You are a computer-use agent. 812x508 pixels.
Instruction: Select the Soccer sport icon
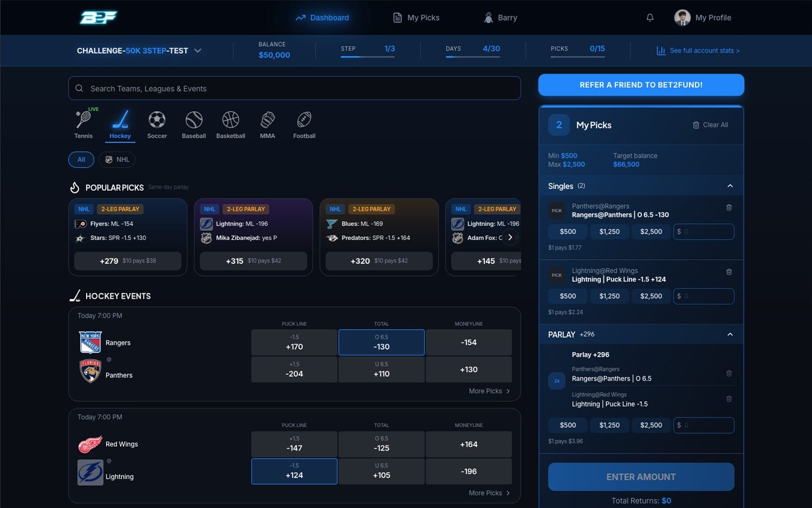coord(157,125)
